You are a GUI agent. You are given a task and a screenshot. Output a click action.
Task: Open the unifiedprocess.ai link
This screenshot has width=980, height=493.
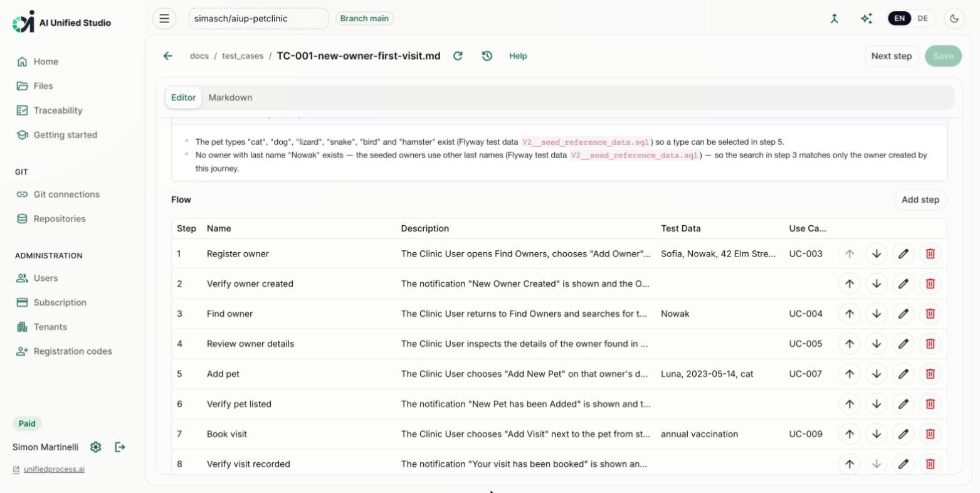(x=54, y=469)
